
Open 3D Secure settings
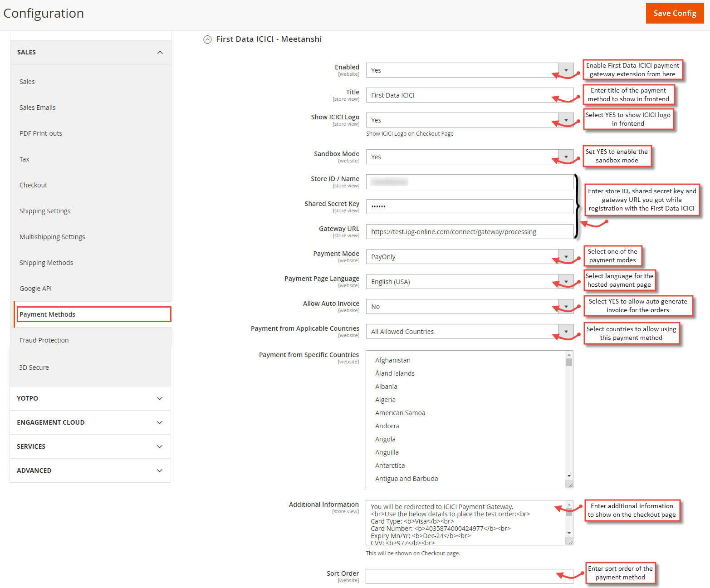click(x=34, y=367)
